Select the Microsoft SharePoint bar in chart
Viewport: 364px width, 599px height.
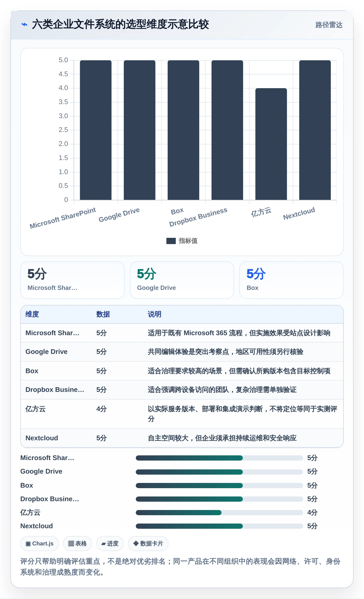[96, 130]
